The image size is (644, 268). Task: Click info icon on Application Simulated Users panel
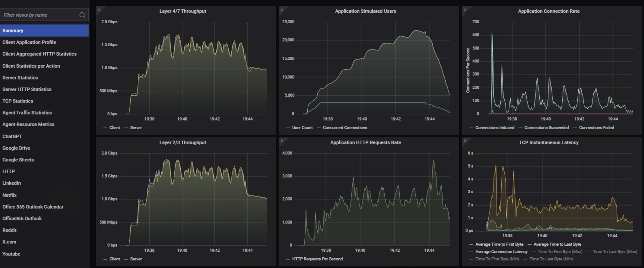coord(282,10)
